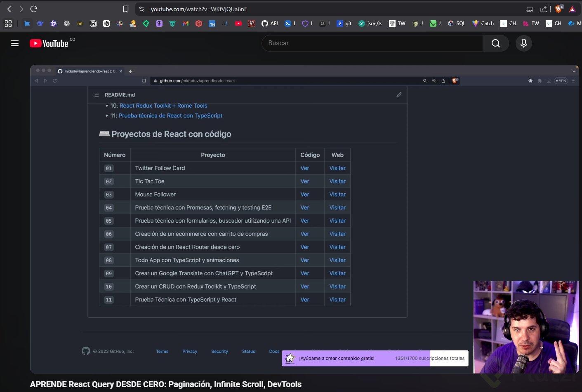582x392 pixels.
Task: Toggle the VPN button in the video's browser
Action: pos(561,81)
